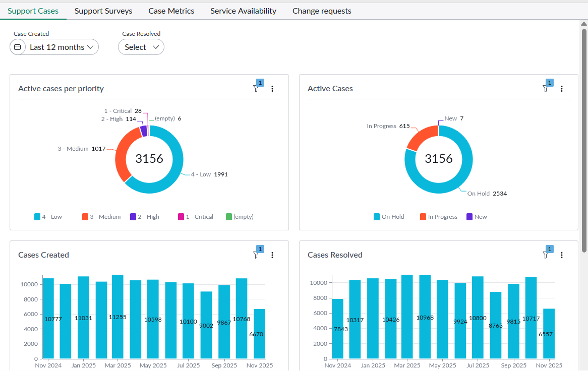The height and width of the screenshot is (371, 588).
Task: Click filter icon on Cases Resolved chart
Action: [x=545, y=255]
